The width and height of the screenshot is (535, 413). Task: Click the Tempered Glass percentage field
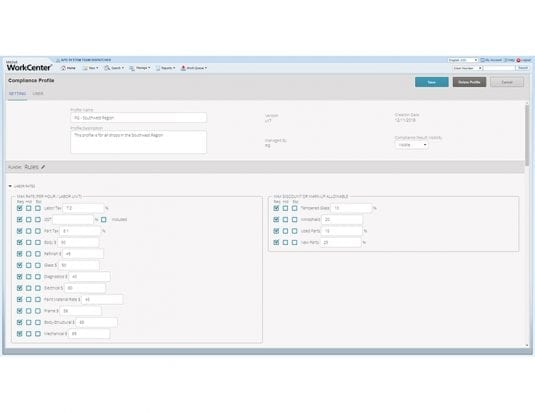tap(351, 208)
